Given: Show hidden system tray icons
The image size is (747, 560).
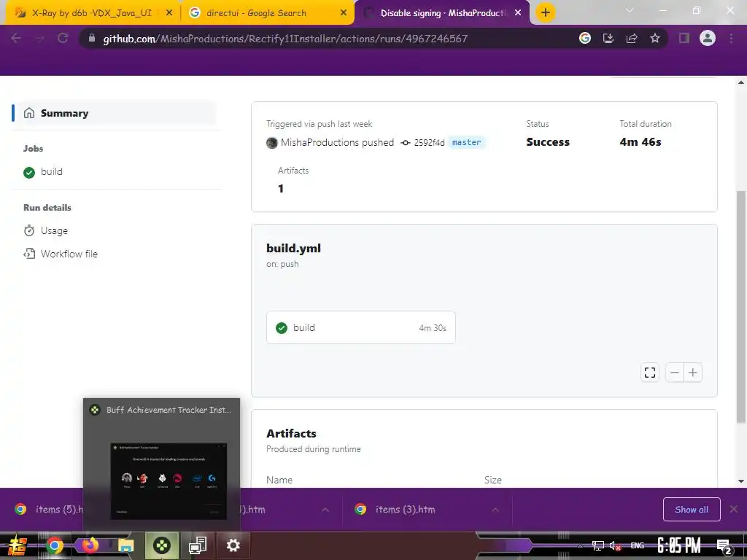Looking at the screenshot, I should 580,545.
